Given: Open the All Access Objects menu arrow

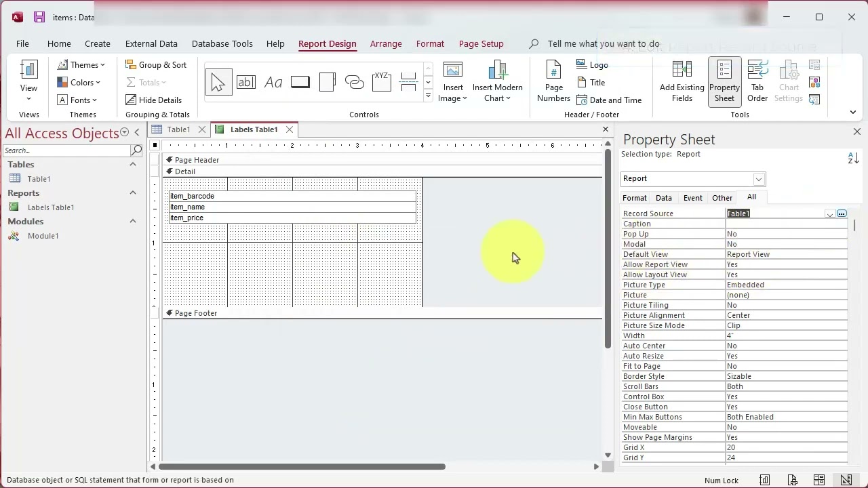Looking at the screenshot, I should click(124, 133).
